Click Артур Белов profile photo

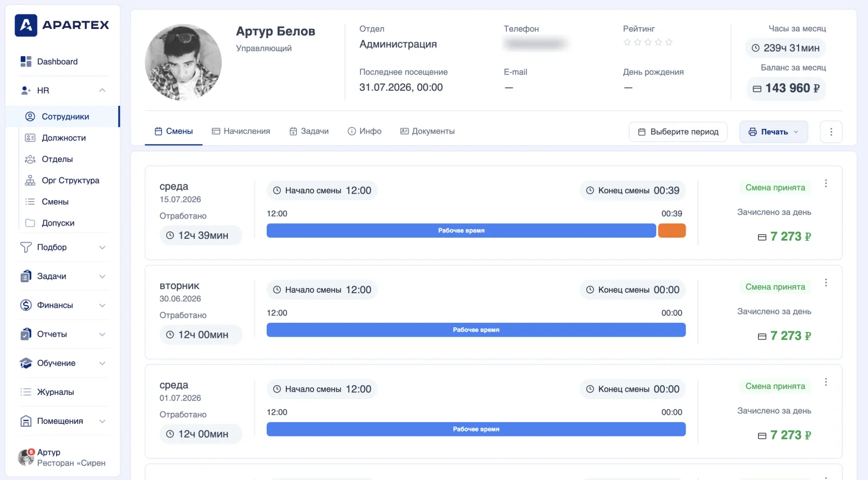coord(183,62)
